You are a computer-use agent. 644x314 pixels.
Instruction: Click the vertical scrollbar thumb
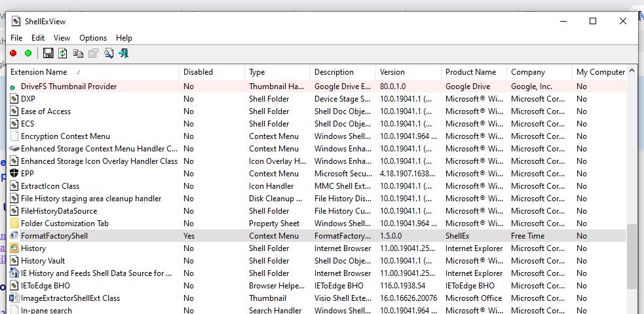tap(632, 256)
